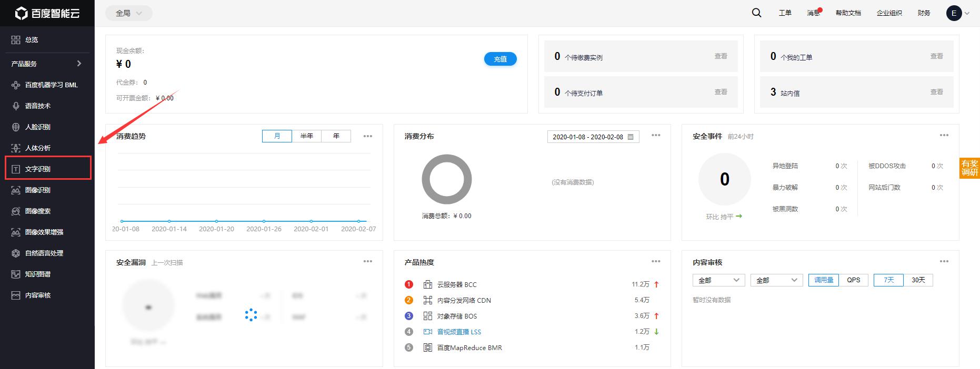Click the Baidu AI Cloud logo
The image size is (980, 369).
(47, 13)
